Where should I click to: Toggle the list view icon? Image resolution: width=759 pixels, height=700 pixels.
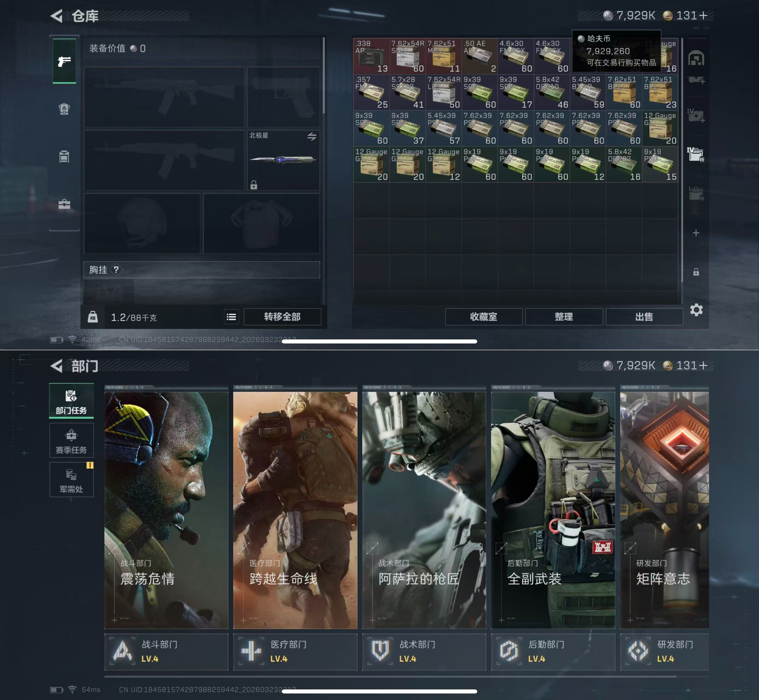(x=231, y=317)
